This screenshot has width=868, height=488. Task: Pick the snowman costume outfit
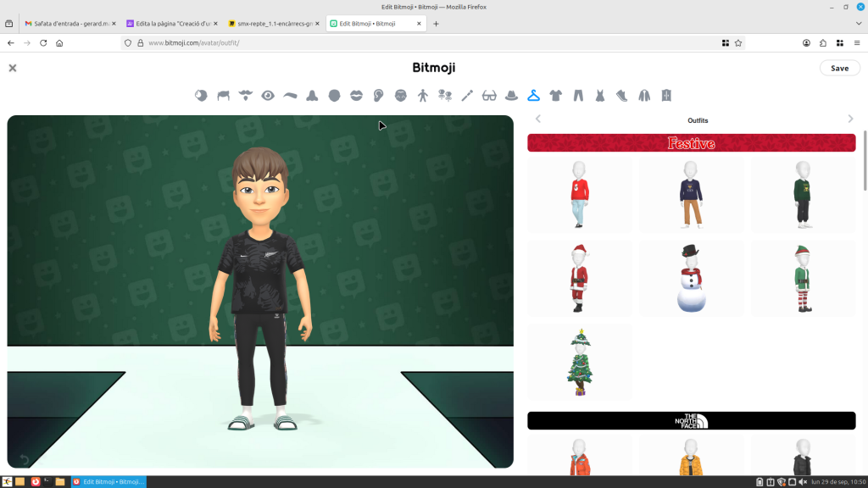coord(691,278)
